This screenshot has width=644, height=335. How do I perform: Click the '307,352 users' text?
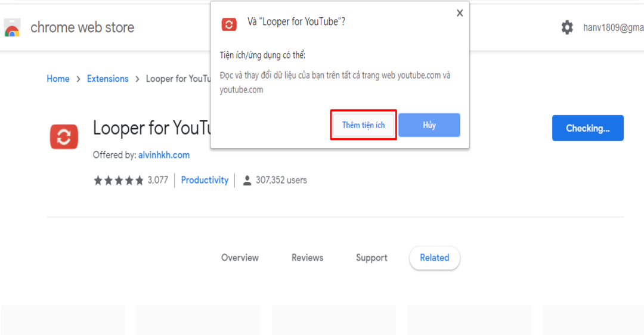[281, 180]
